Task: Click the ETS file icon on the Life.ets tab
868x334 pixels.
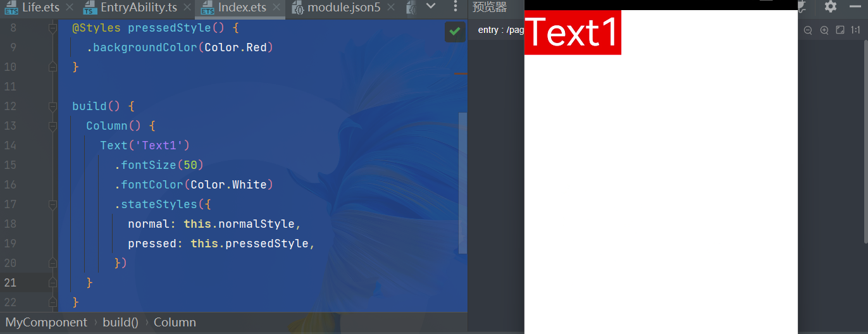Action: [x=11, y=8]
